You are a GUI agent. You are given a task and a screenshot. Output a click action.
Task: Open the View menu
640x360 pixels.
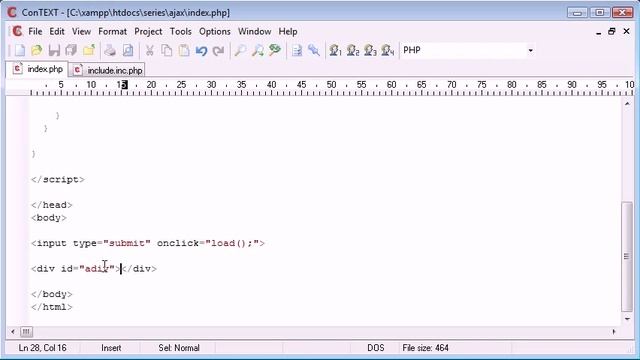tap(81, 31)
